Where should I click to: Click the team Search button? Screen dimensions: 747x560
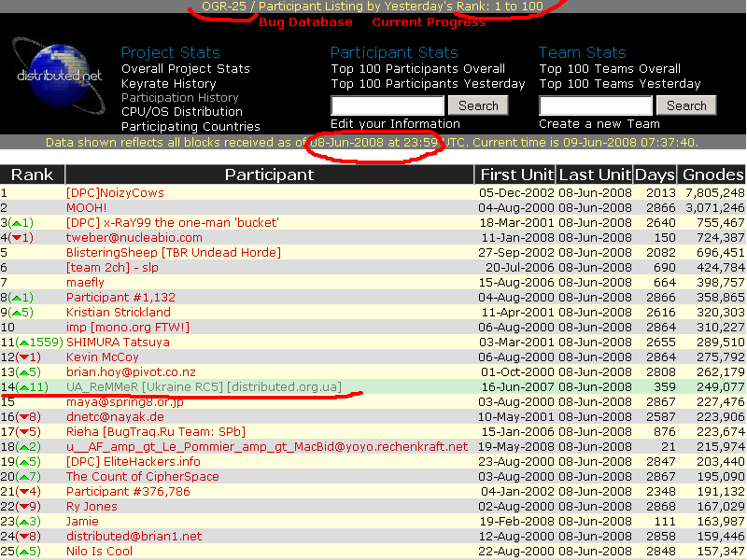[686, 105]
